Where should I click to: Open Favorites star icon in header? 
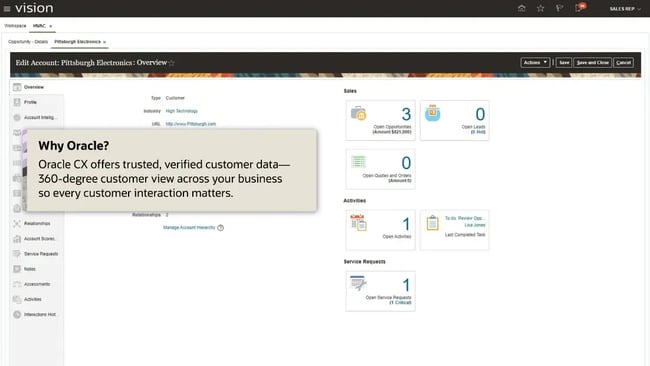pos(541,8)
